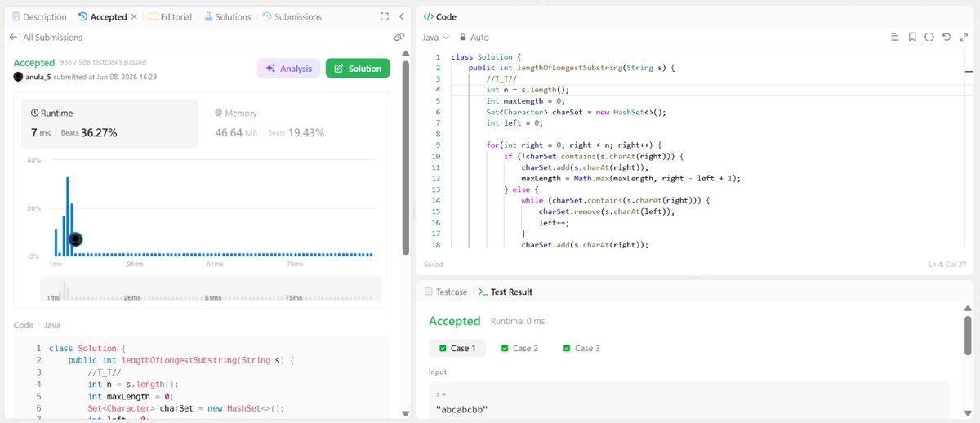Click the Memory chip icon
The image size is (980, 423).
[x=219, y=114]
